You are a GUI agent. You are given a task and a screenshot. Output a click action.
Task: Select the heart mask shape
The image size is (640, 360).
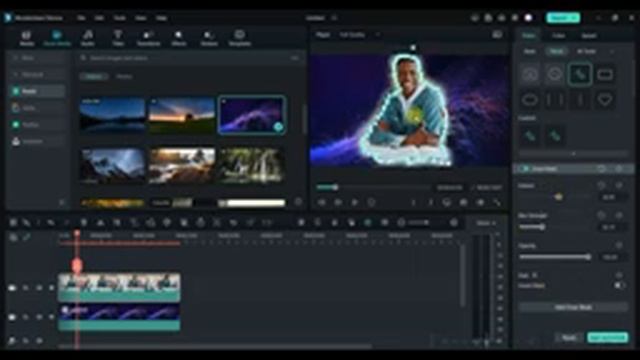click(x=604, y=100)
